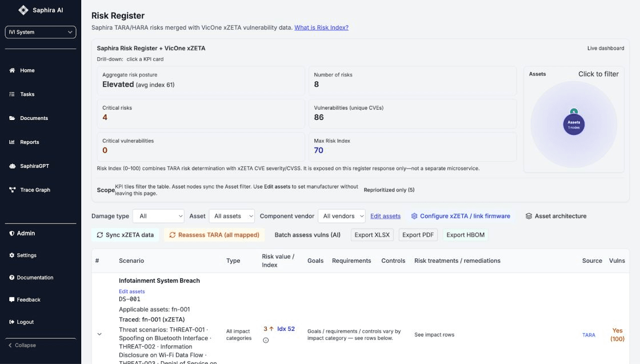Open Reports chart icon in sidebar
This screenshot has height=364, width=640.
coord(12,142)
